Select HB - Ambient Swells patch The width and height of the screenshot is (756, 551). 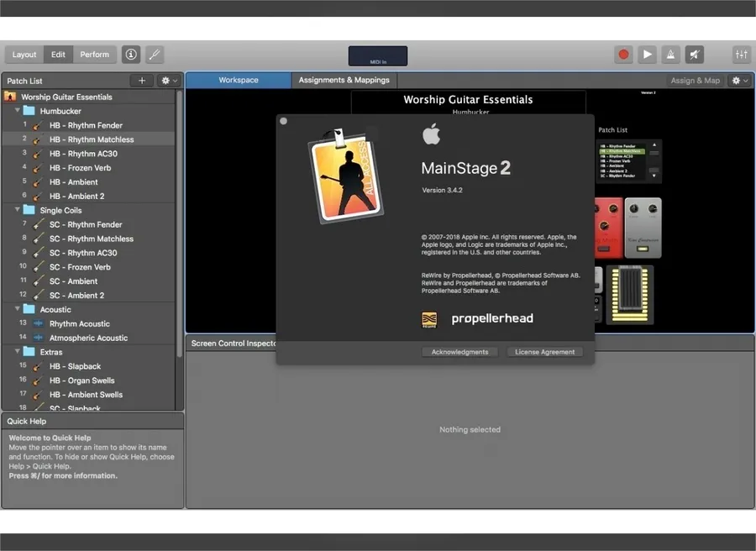point(89,394)
